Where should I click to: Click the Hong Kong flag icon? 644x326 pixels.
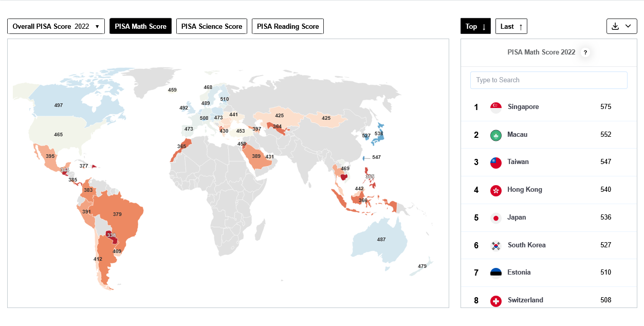pyautogui.click(x=496, y=190)
